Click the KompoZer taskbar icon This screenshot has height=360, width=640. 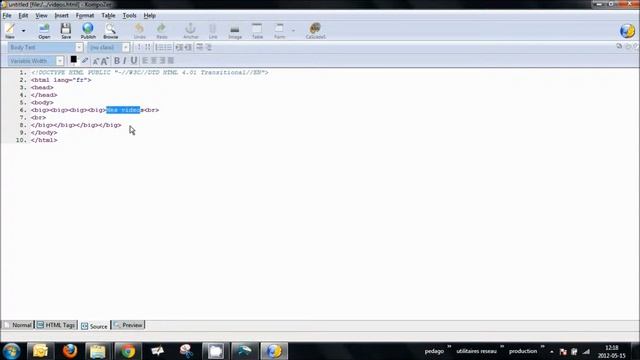coord(274,351)
